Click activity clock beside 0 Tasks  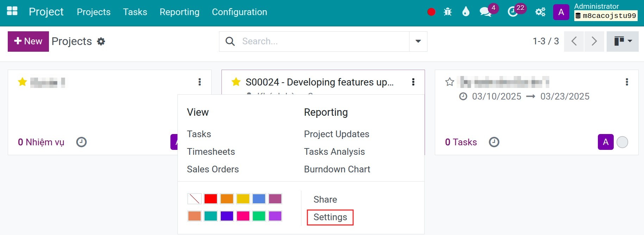pos(494,142)
